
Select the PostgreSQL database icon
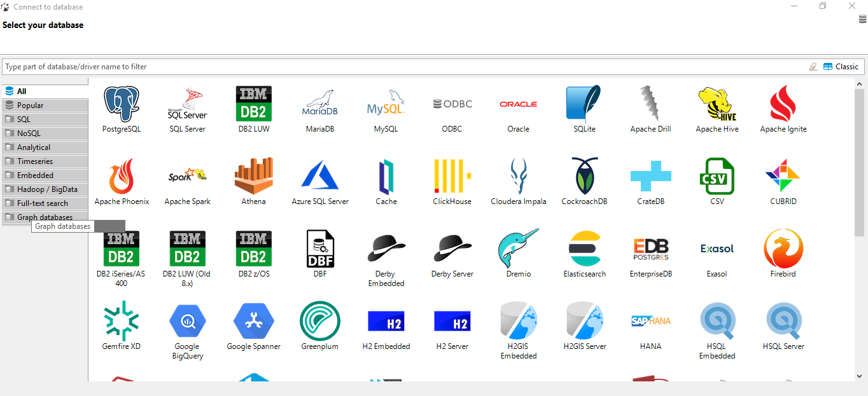click(x=122, y=104)
